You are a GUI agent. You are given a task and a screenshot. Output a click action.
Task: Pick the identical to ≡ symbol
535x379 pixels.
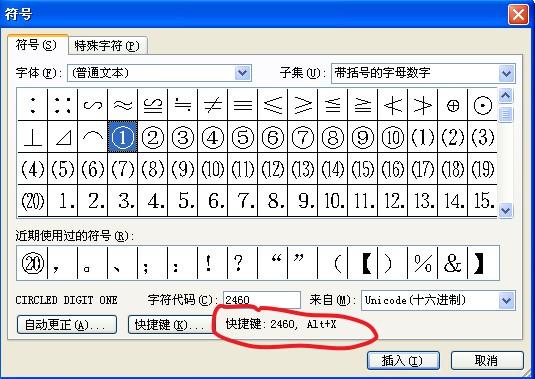click(243, 105)
